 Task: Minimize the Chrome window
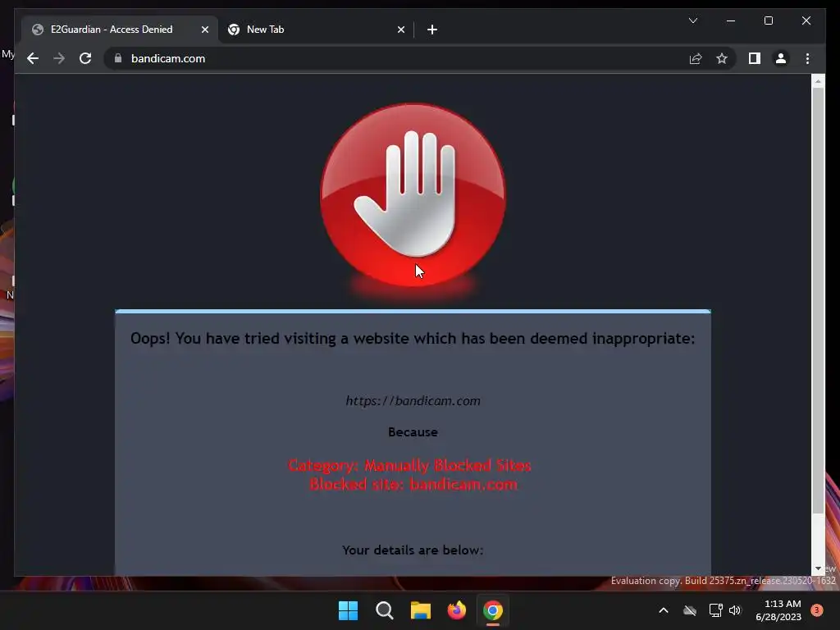coord(731,21)
